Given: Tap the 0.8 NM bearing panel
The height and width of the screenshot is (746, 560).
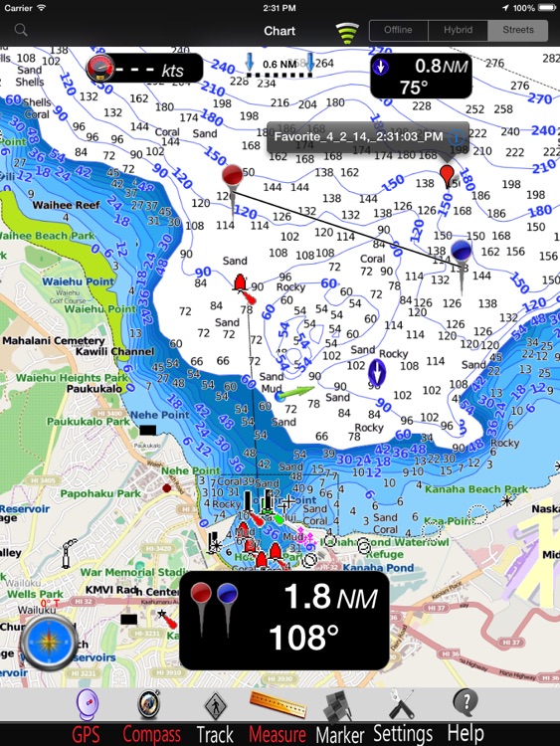Looking at the screenshot, I should (x=421, y=77).
